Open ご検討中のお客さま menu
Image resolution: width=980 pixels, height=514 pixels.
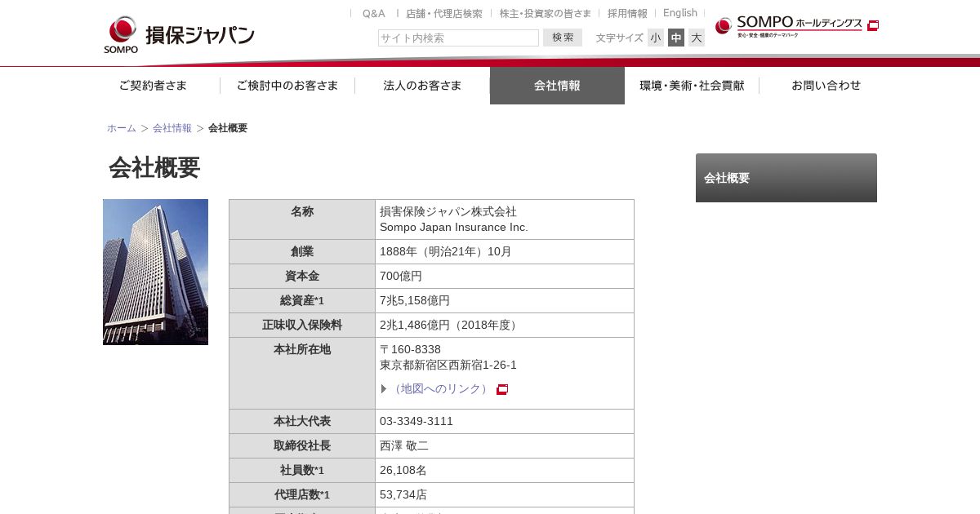[x=287, y=86]
